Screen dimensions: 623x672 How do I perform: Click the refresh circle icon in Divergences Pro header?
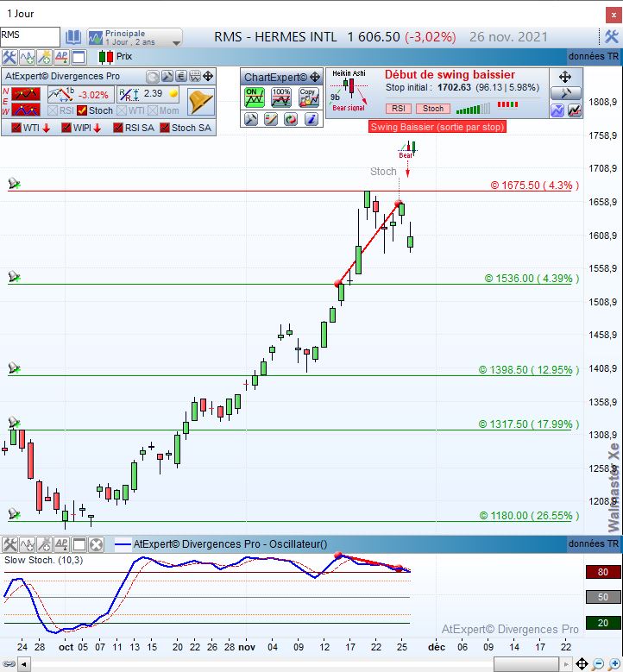tap(153, 77)
